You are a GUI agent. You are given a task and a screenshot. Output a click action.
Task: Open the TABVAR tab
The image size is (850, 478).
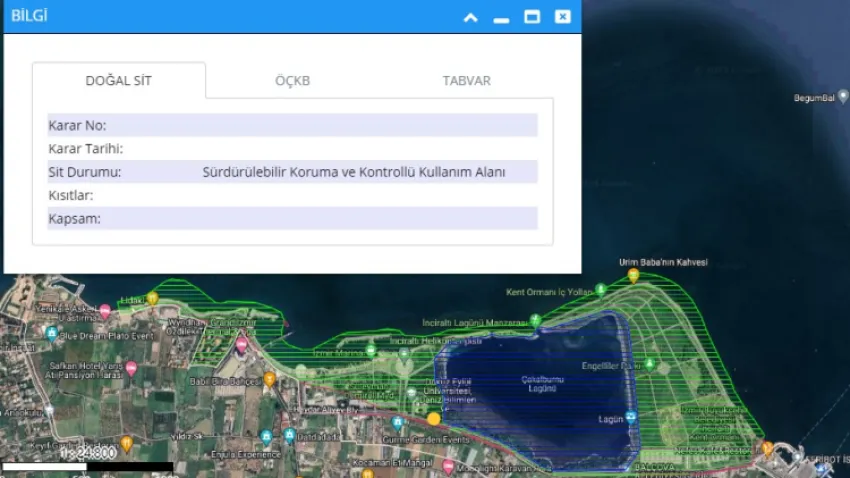pos(466,81)
